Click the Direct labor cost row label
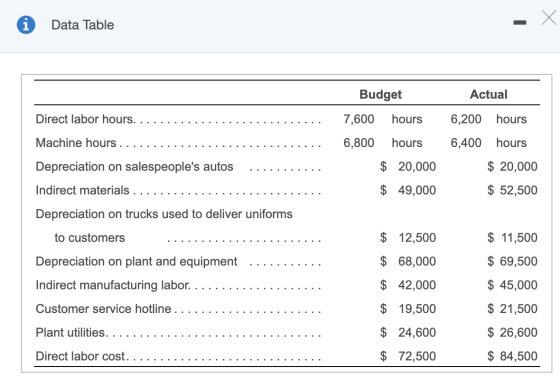The height and width of the screenshot is (386, 560). tap(81, 356)
